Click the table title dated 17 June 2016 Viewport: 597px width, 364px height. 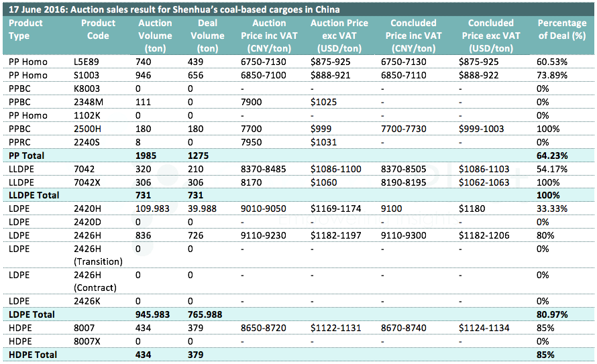pyautogui.click(x=174, y=10)
